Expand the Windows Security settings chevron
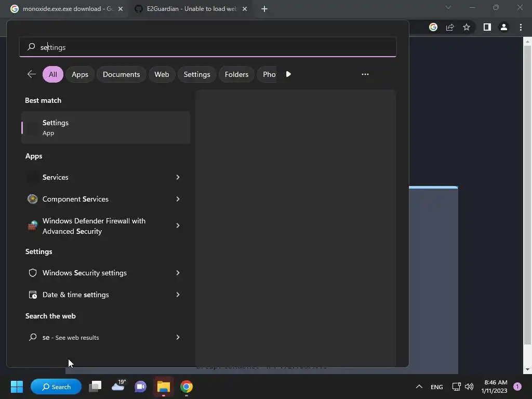The image size is (532, 399). coord(178,273)
